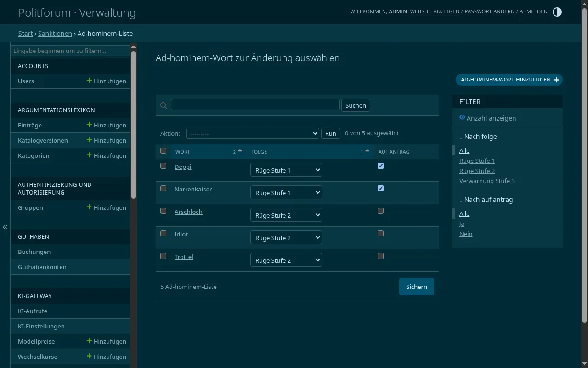Open the Folge dropdown for Narrenkaiser
This screenshot has height=368, width=588.
(286, 193)
